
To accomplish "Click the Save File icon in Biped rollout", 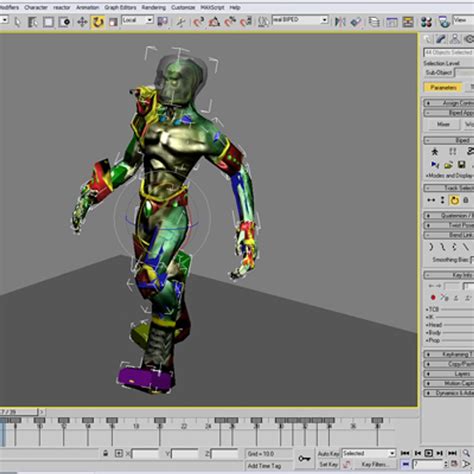I will click(x=461, y=165).
